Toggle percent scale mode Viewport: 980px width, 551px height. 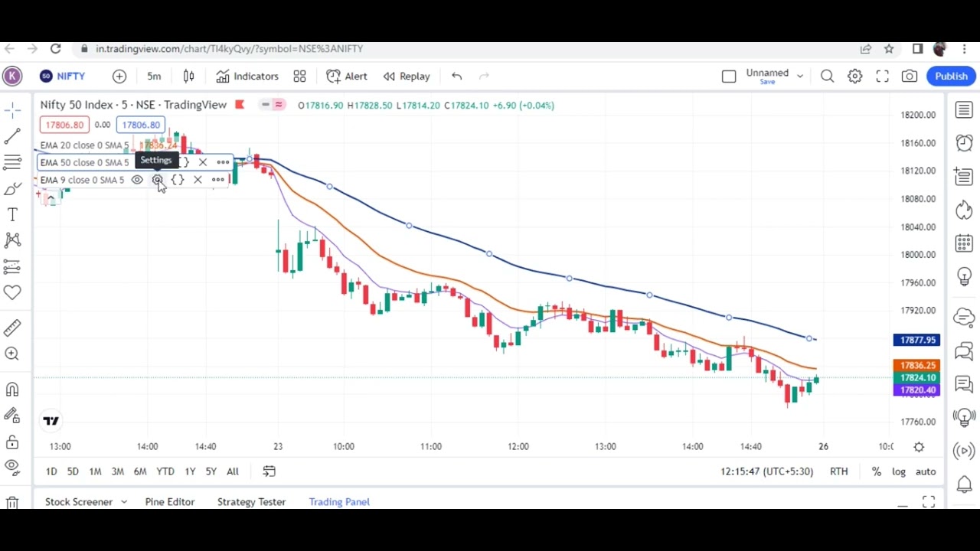877,471
